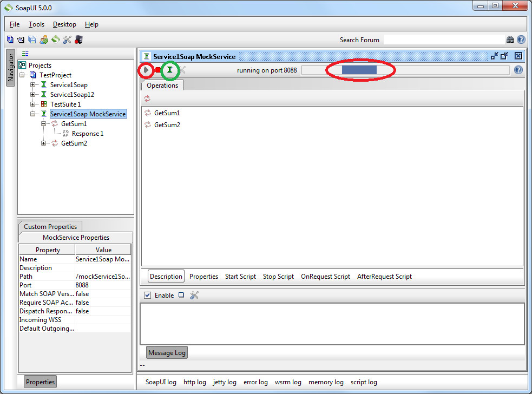
Task: Click the import project toolbar icon
Action: pos(21,40)
